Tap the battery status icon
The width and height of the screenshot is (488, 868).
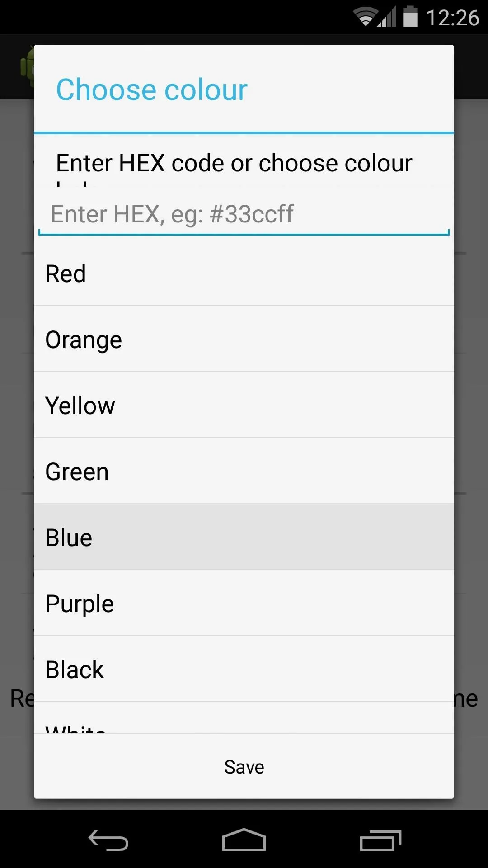pos(410,16)
